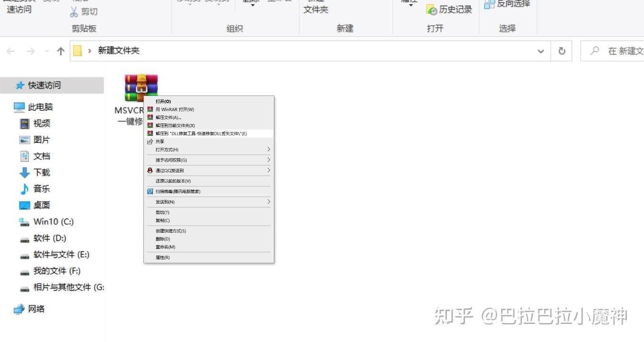Choose 扫描病毒(腾讯电脑管家)

tap(209, 191)
